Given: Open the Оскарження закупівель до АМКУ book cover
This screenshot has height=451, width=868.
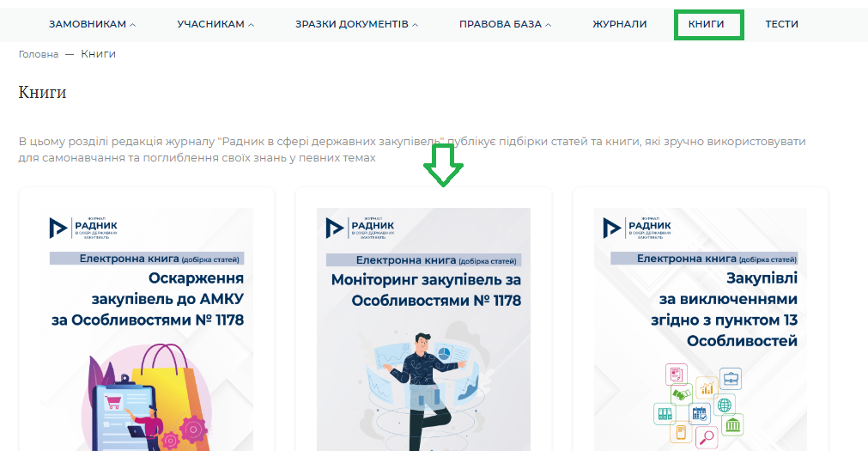Looking at the screenshot, I should (x=147, y=330).
